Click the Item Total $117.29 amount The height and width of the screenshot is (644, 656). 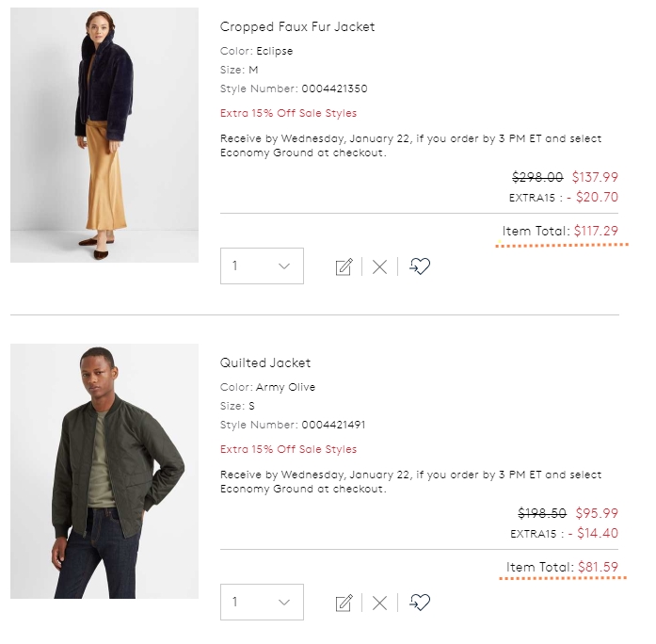point(596,231)
